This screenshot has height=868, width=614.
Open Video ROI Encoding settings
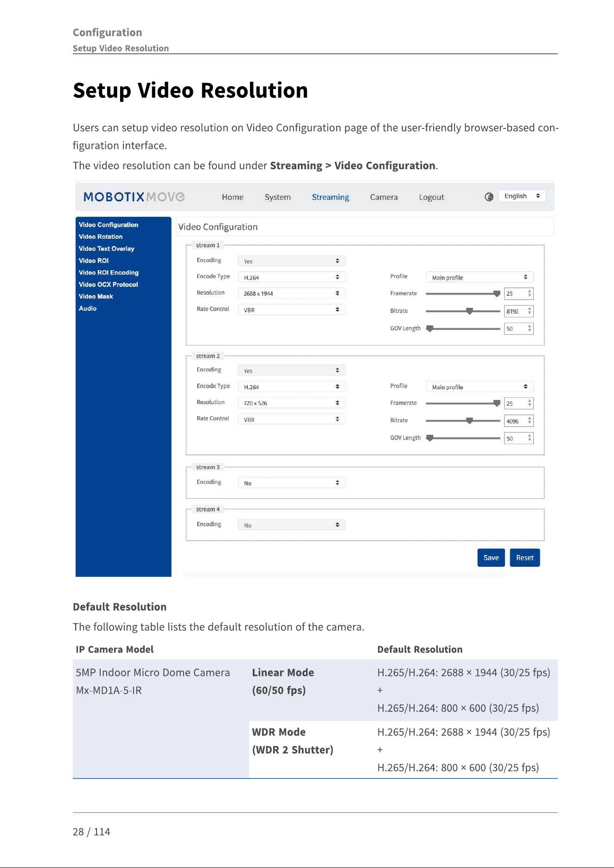click(x=109, y=273)
